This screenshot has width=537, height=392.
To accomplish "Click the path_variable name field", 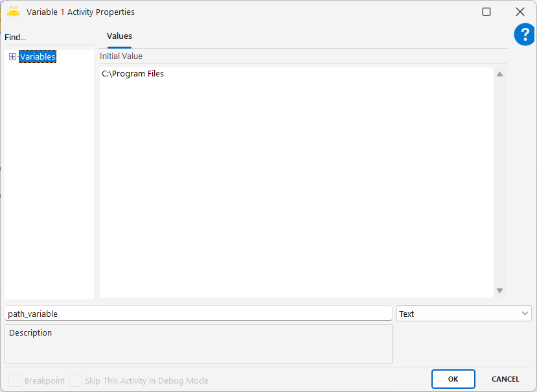I will (198, 314).
